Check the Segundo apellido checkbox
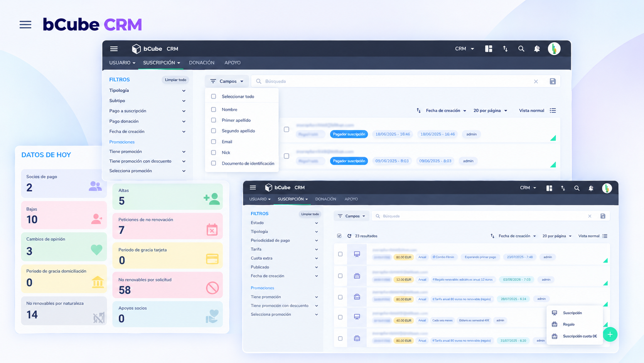644x363 pixels. (x=214, y=131)
